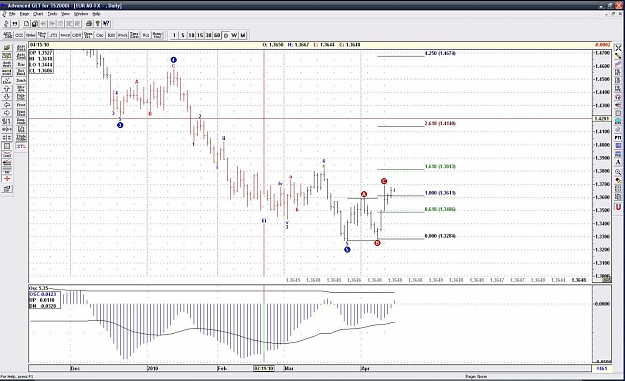The image size is (625, 381).
Task: Click the Bar chart type button
Action: [21, 64]
